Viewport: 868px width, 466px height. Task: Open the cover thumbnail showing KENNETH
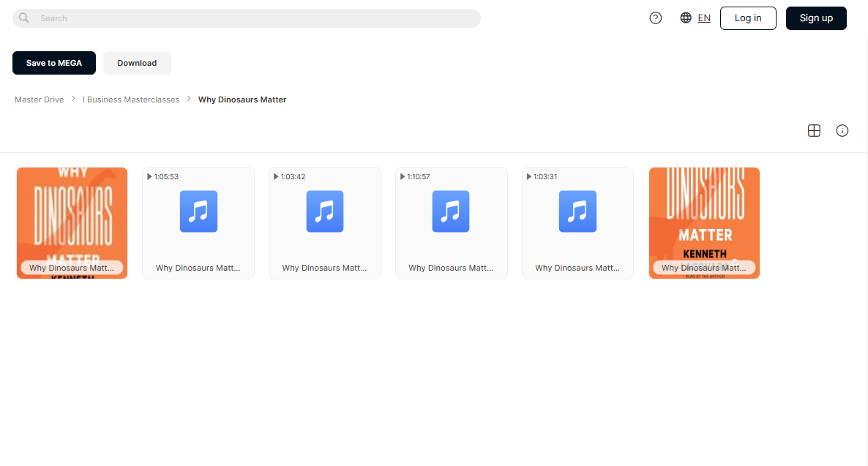click(704, 223)
